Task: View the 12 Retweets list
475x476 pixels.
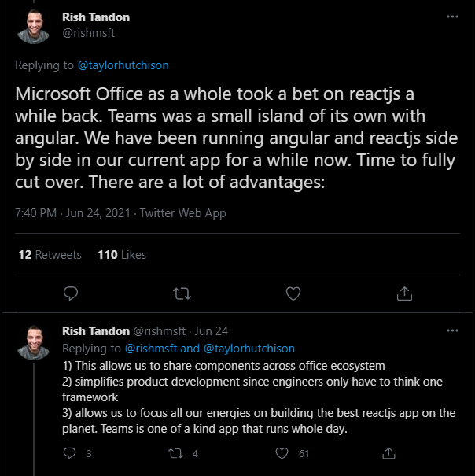Action: tap(50, 255)
